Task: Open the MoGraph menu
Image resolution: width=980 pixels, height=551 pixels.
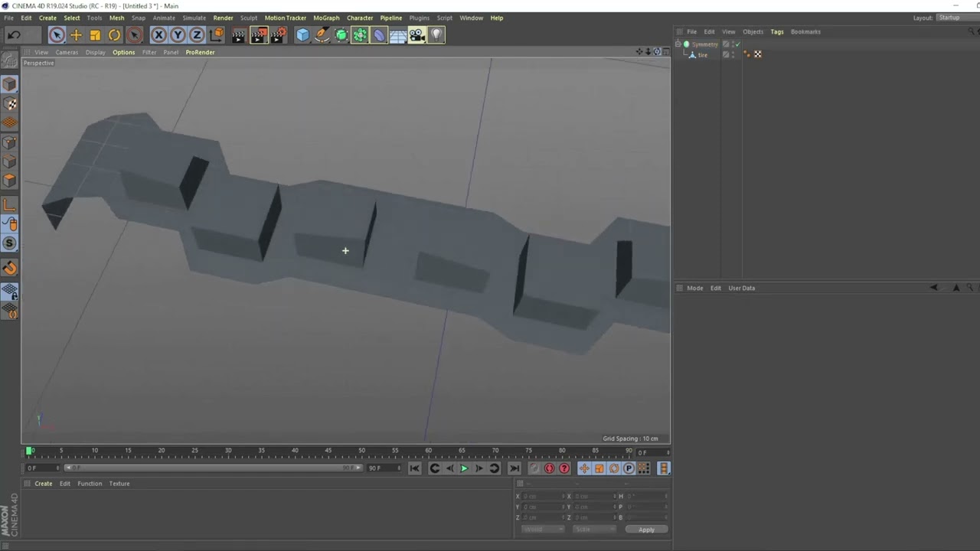Action: point(326,18)
